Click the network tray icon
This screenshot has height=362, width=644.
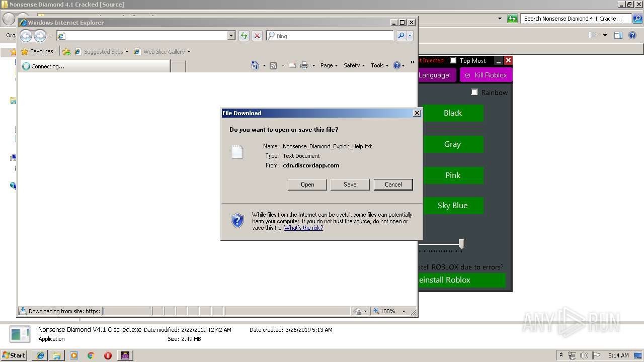tap(572, 355)
